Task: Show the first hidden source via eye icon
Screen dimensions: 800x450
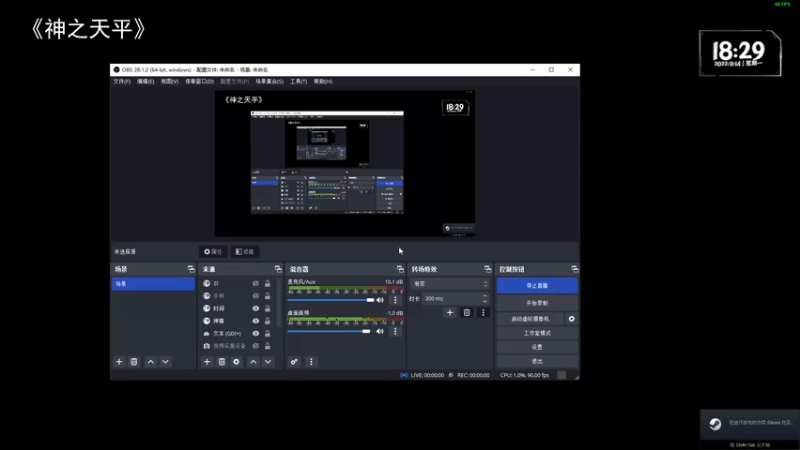Action: point(256,284)
